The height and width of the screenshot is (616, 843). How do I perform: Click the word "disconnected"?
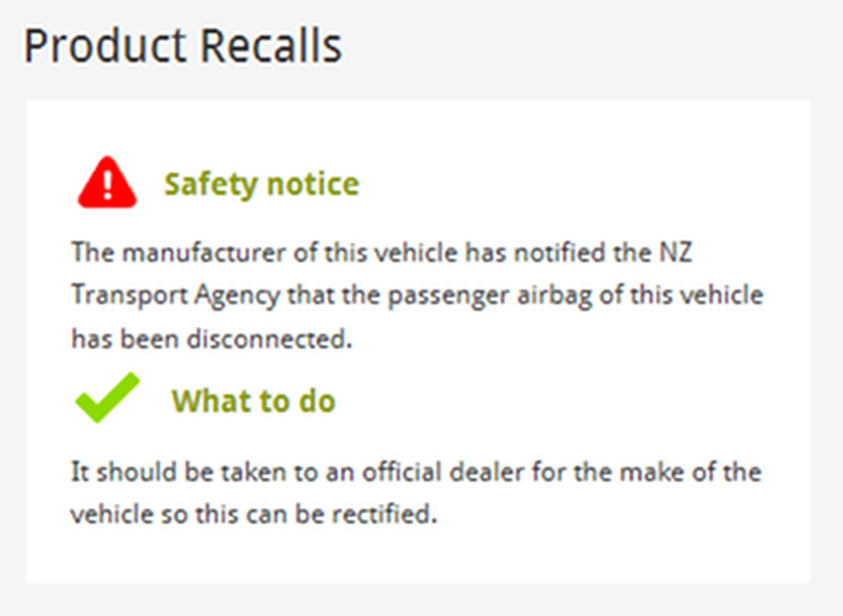(270, 339)
